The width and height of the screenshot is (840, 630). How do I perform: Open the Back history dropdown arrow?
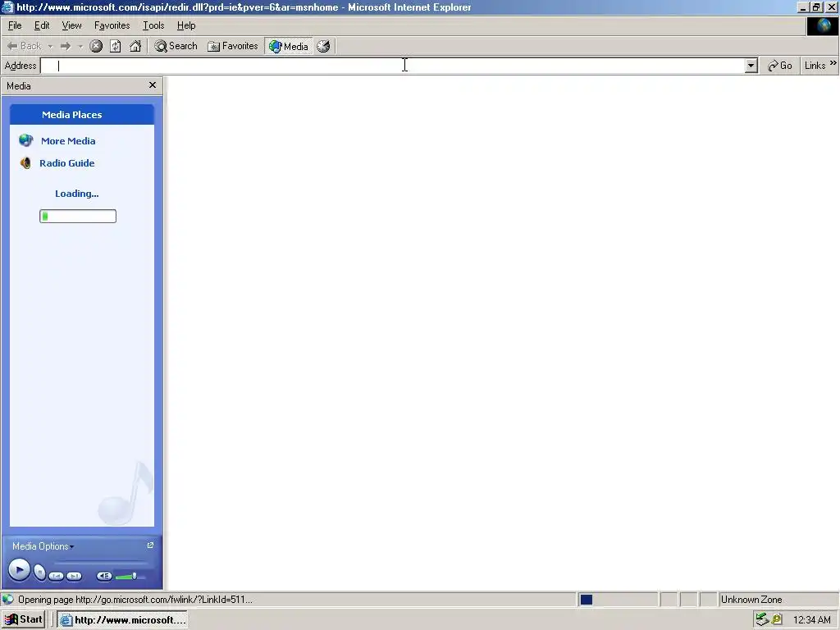(x=50, y=47)
